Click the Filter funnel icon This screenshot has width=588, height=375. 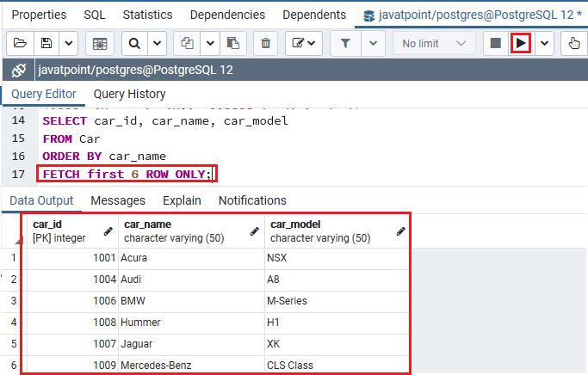coord(345,44)
